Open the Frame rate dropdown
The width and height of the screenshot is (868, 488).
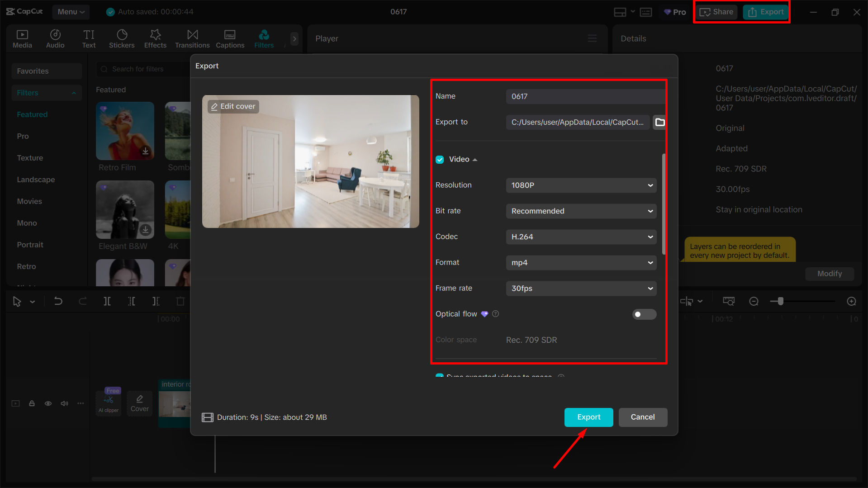[x=581, y=288]
